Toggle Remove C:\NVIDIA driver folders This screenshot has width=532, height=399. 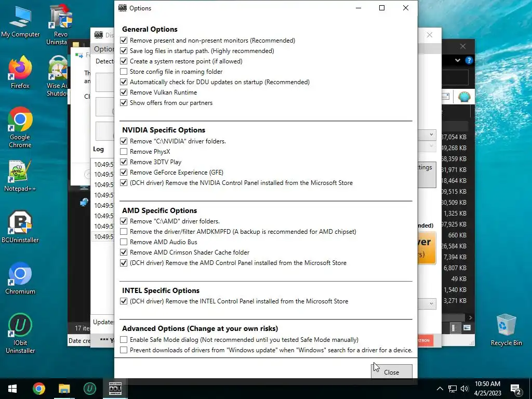point(124,141)
